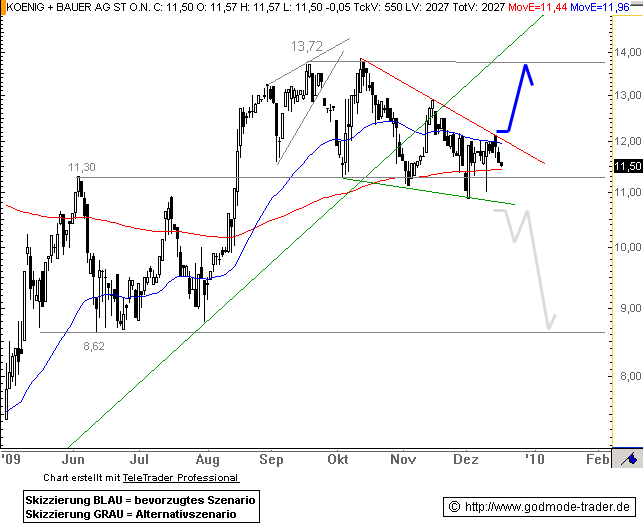Select the Feb month label on time axis
643x525 pixels.
[598, 459]
